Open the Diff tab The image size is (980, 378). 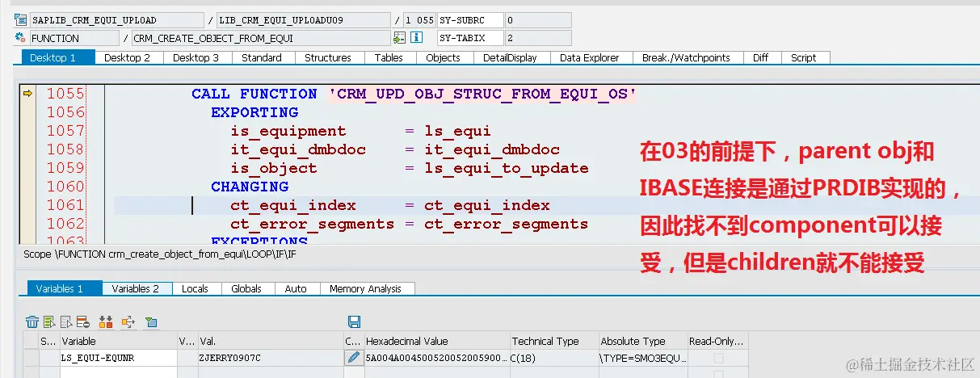click(761, 57)
